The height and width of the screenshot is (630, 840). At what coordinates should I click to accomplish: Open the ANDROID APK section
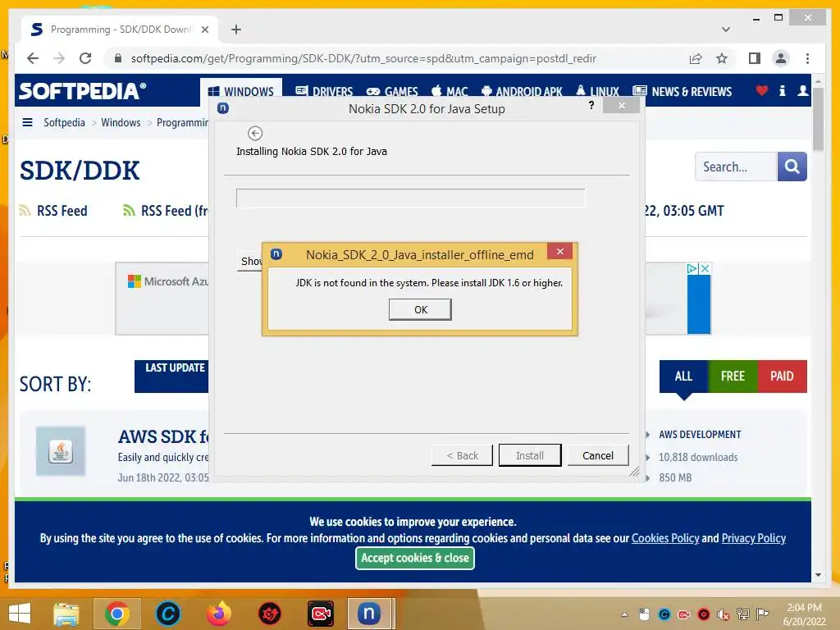522,92
